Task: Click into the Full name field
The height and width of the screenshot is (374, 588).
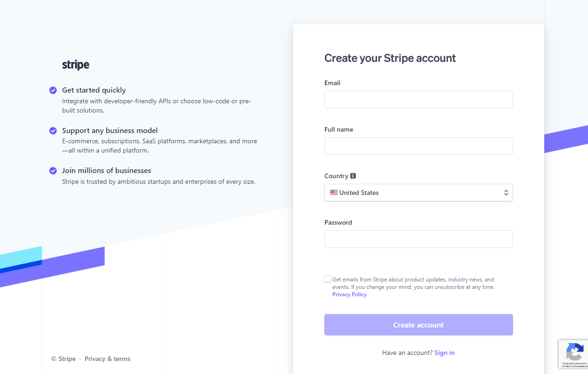Action: coord(418,146)
